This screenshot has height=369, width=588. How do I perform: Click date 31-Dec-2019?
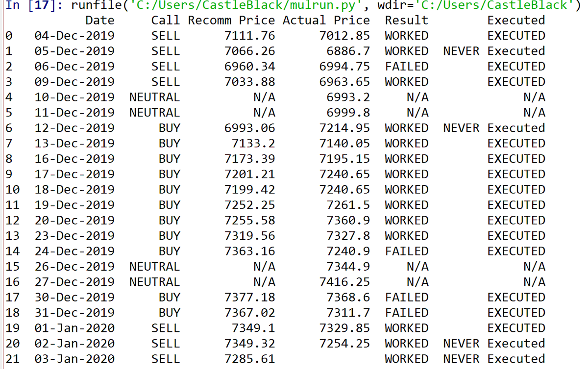pyautogui.click(x=74, y=313)
